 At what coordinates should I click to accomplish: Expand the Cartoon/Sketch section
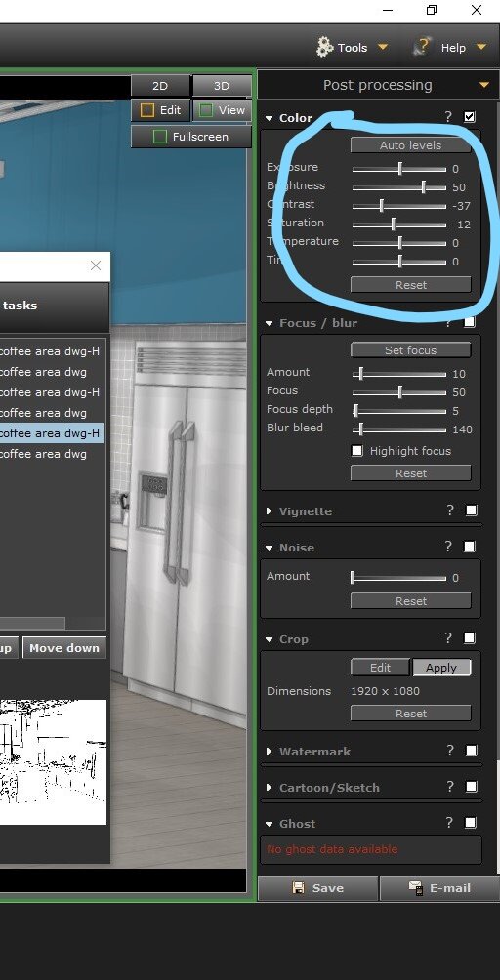(x=270, y=788)
